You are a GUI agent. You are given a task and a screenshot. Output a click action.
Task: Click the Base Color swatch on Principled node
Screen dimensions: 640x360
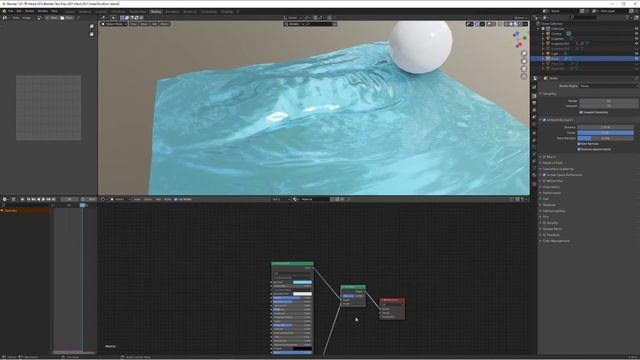[x=302, y=282]
